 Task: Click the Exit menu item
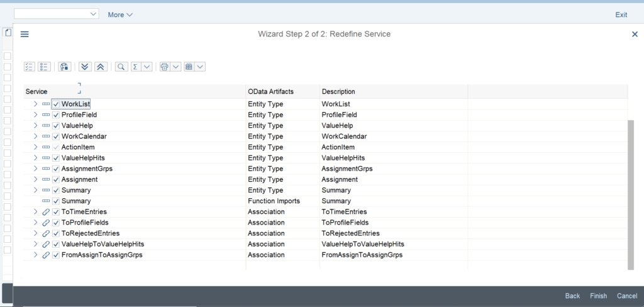click(x=621, y=15)
